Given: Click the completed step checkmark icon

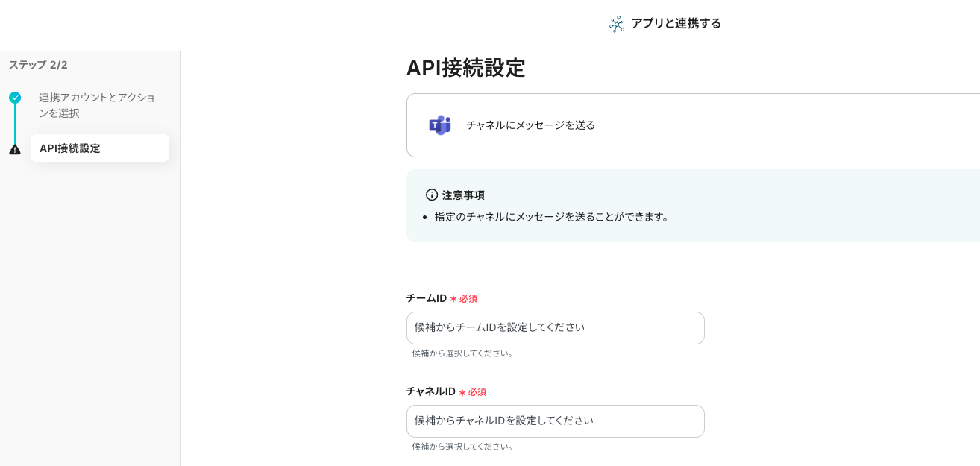Looking at the screenshot, I should [x=15, y=98].
